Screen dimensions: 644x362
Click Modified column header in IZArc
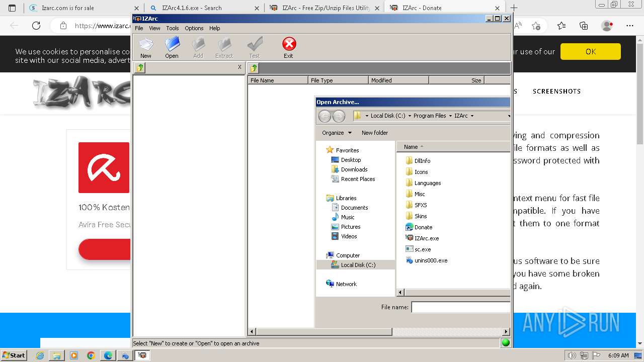tap(398, 80)
